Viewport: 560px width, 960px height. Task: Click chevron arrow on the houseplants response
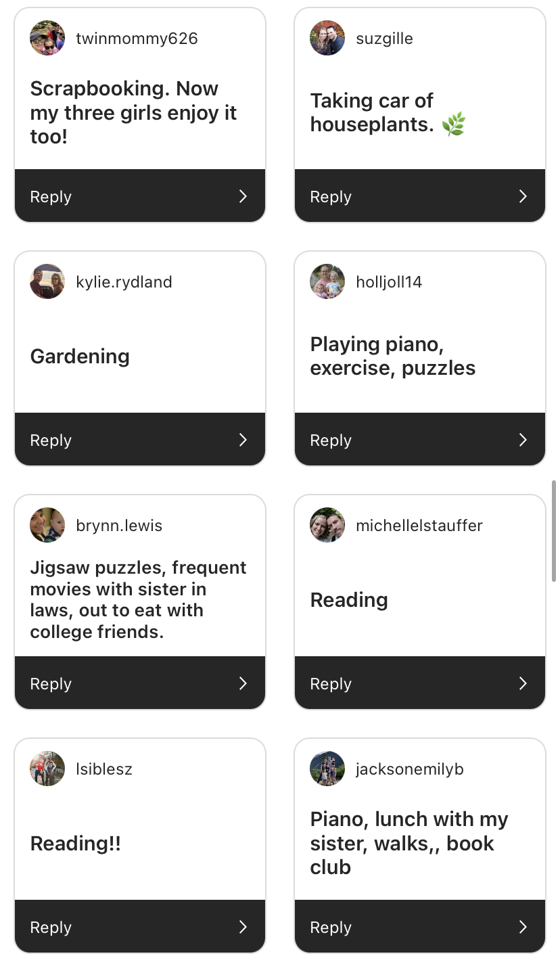pyautogui.click(x=523, y=196)
